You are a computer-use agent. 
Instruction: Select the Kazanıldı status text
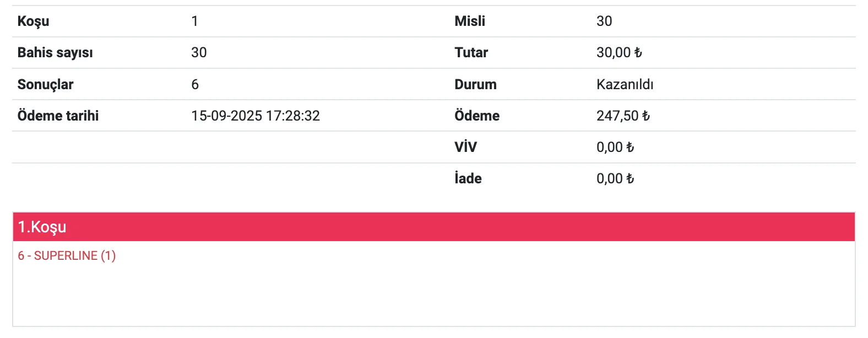click(x=625, y=84)
